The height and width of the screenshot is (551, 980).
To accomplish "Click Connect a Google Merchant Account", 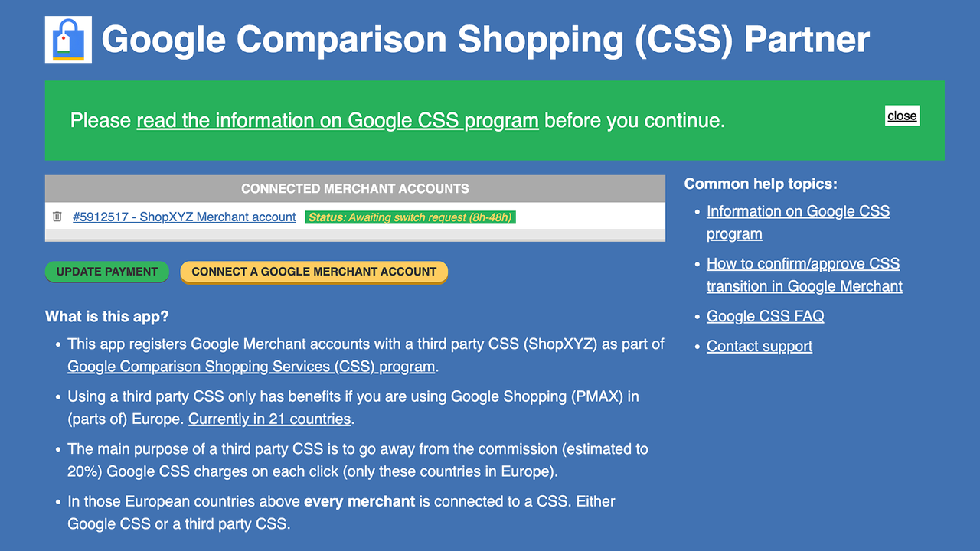I will pos(314,272).
